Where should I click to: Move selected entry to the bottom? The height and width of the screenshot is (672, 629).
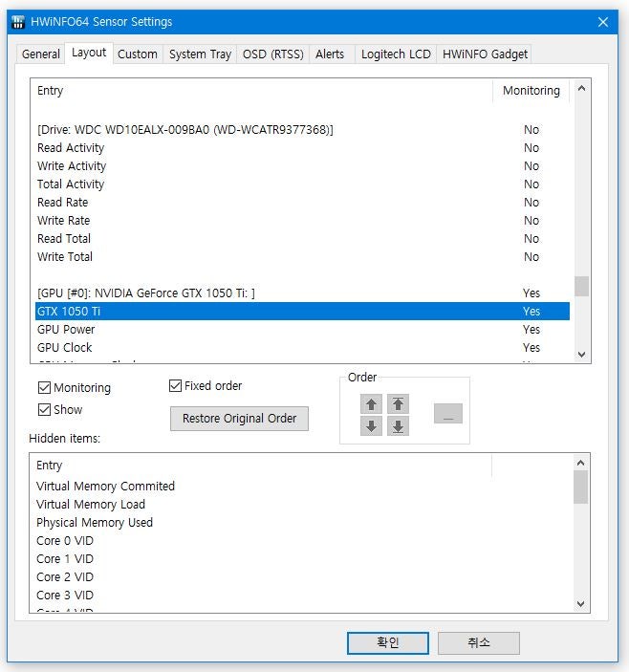tap(398, 426)
